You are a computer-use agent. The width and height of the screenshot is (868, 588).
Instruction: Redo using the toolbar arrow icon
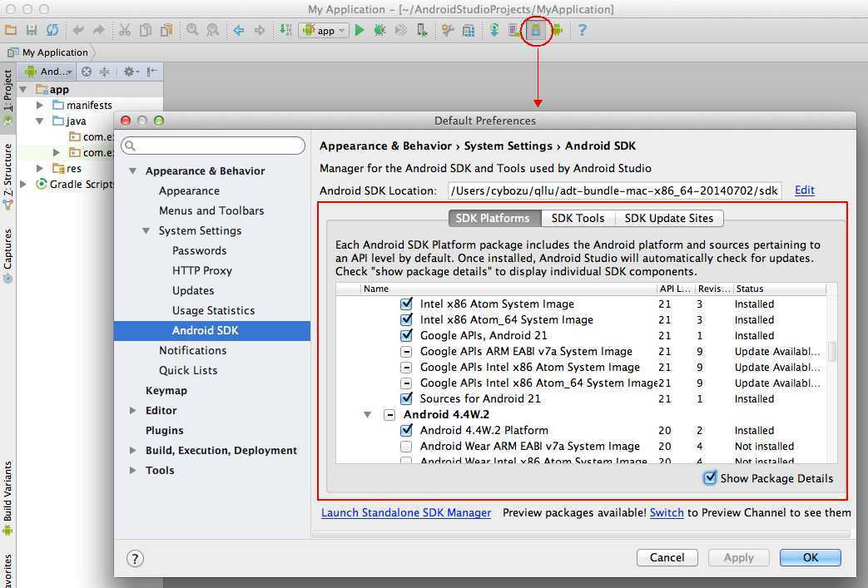pyautogui.click(x=98, y=31)
